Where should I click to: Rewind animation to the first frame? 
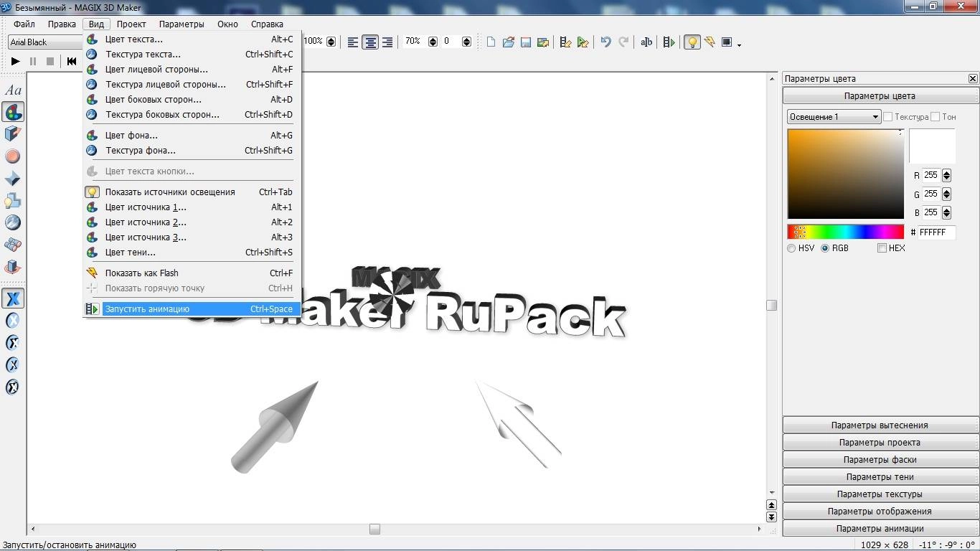(72, 62)
